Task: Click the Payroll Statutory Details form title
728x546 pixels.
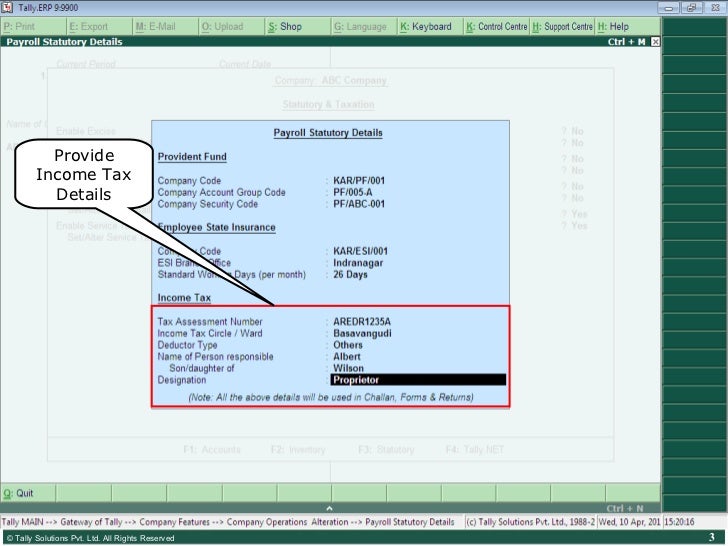Action: (328, 133)
